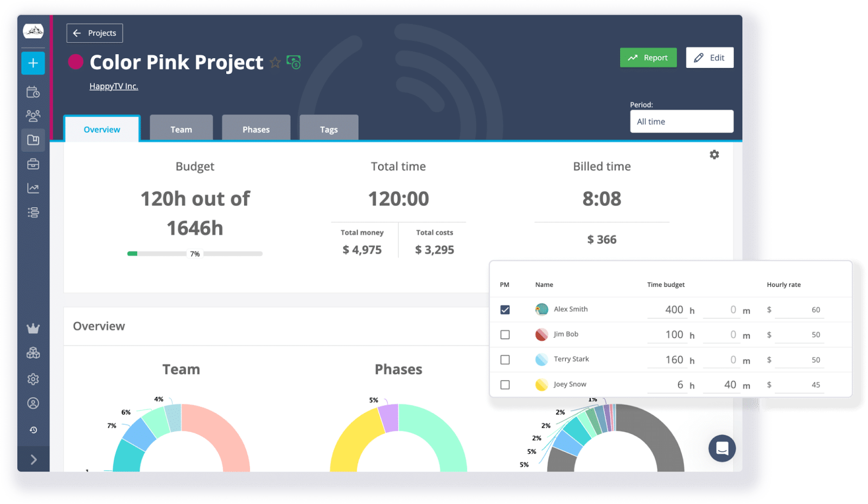Click the crown icon in sidebar
The width and height of the screenshot is (868, 504).
33,328
